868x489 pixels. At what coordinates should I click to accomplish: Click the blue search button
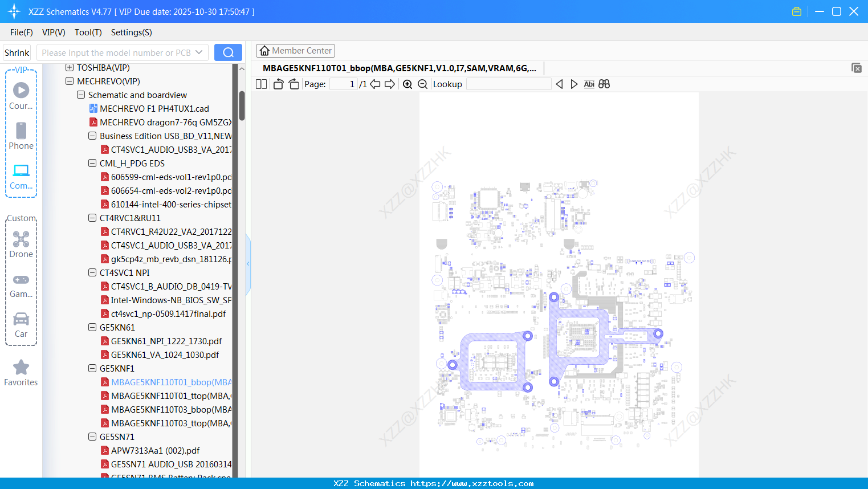click(x=228, y=52)
